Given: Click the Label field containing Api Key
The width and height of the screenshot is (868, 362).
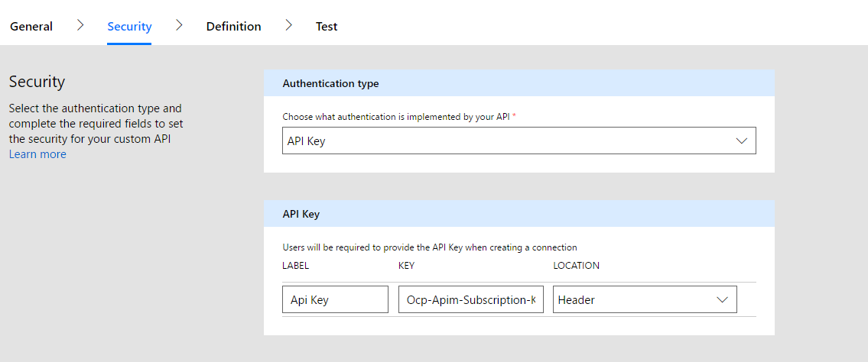Looking at the screenshot, I should coord(335,300).
